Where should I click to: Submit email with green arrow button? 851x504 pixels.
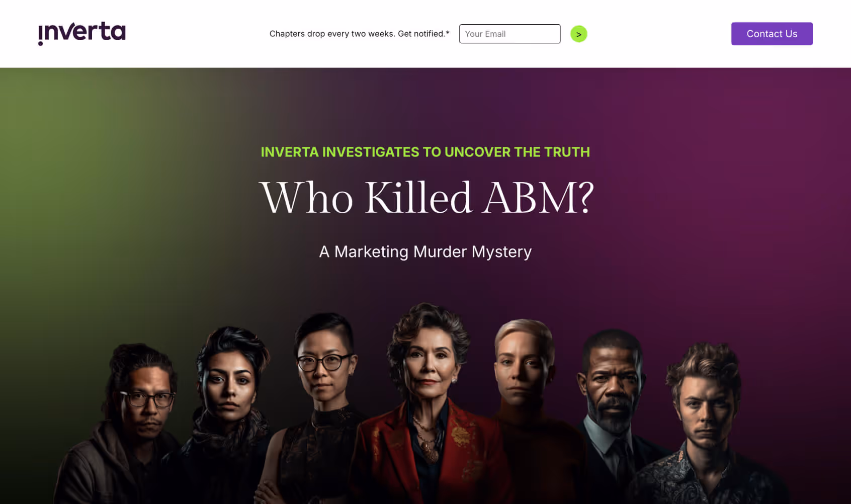[x=578, y=34]
